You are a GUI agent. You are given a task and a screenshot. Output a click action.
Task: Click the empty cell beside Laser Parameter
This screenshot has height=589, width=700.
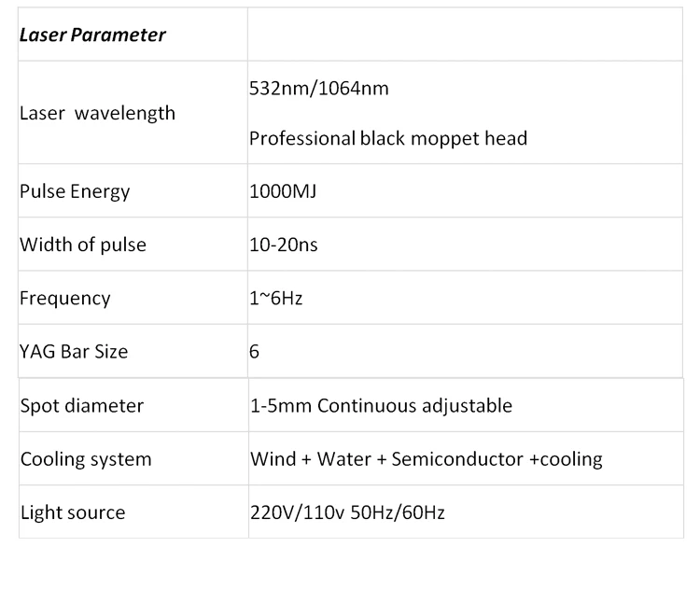coord(465,35)
